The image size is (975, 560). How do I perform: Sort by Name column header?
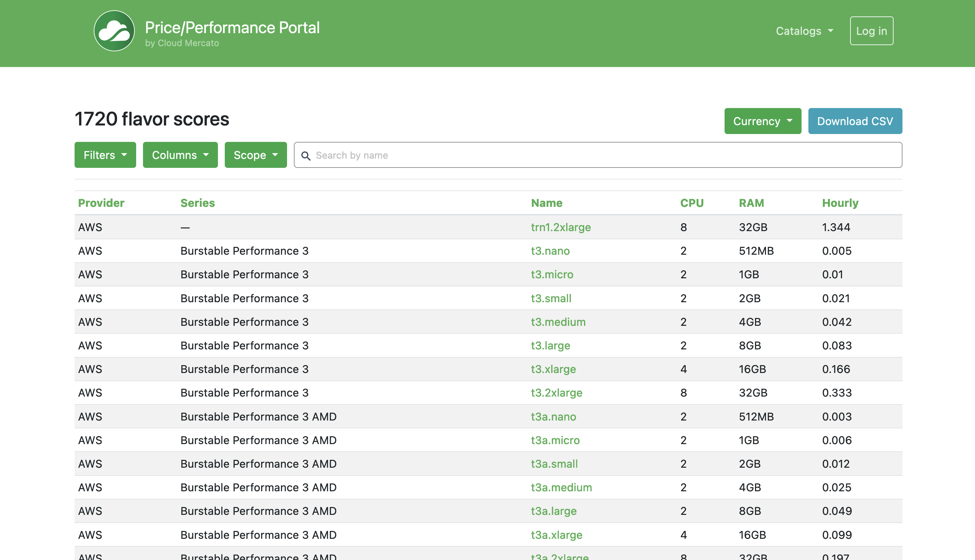pos(547,203)
